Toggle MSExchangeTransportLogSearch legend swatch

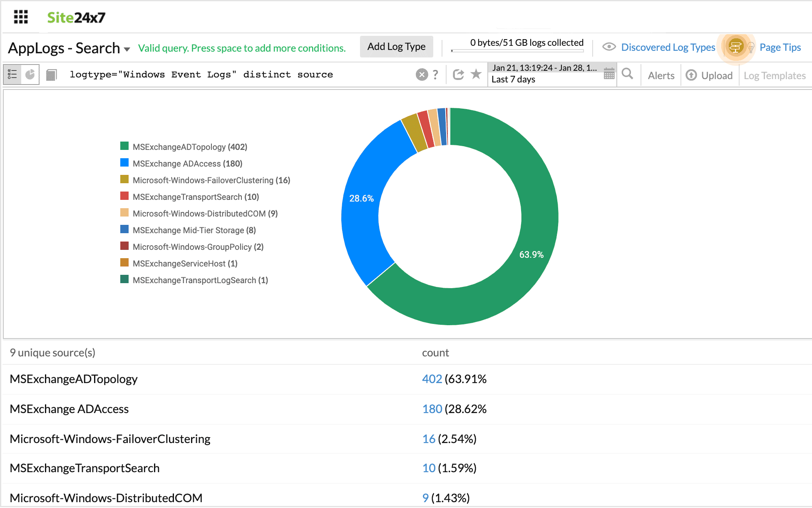coord(124,279)
